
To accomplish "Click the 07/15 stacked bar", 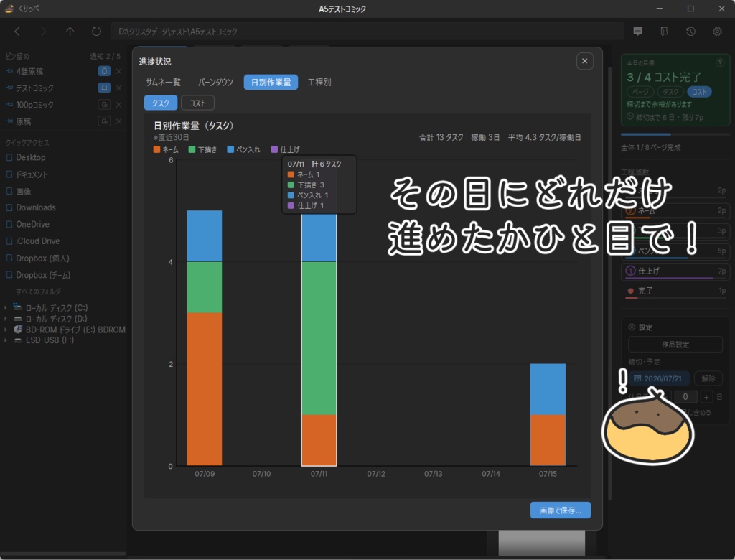I will tap(548, 414).
